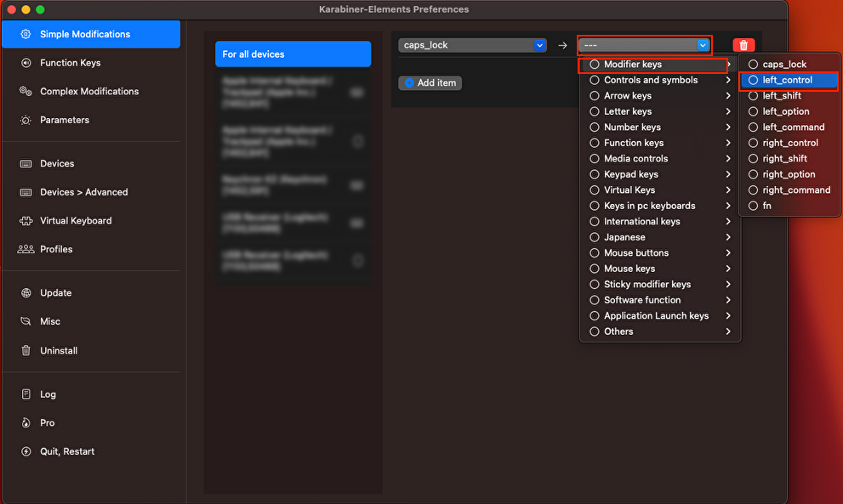
Task: Open the Function keys menu entry
Action: [x=659, y=143]
